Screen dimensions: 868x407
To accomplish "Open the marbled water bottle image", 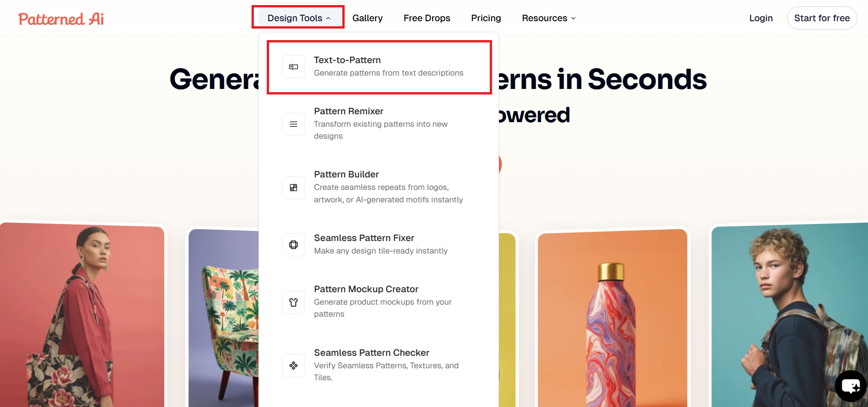I will click(x=612, y=318).
